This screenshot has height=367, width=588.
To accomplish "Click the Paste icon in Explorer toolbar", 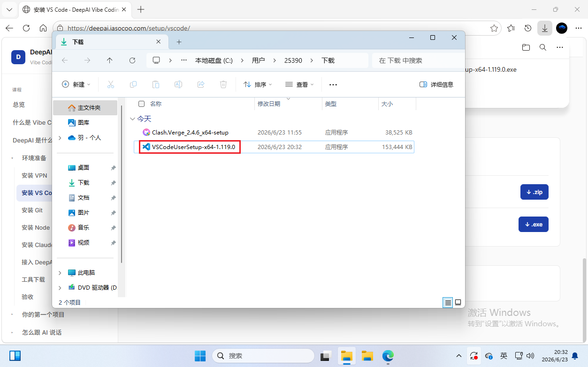I will pos(156,84).
